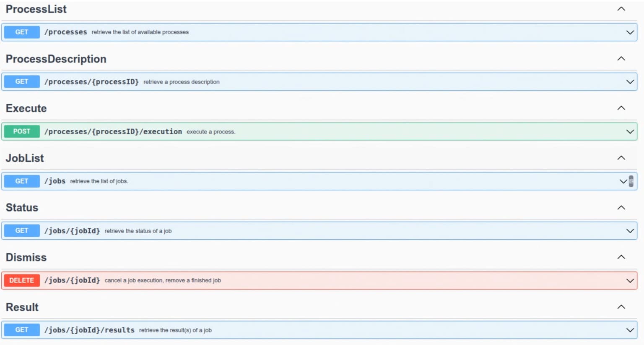Screen dimensions: 644x345
Task: Click the GET badge for job status
Action: pyautogui.click(x=22, y=230)
